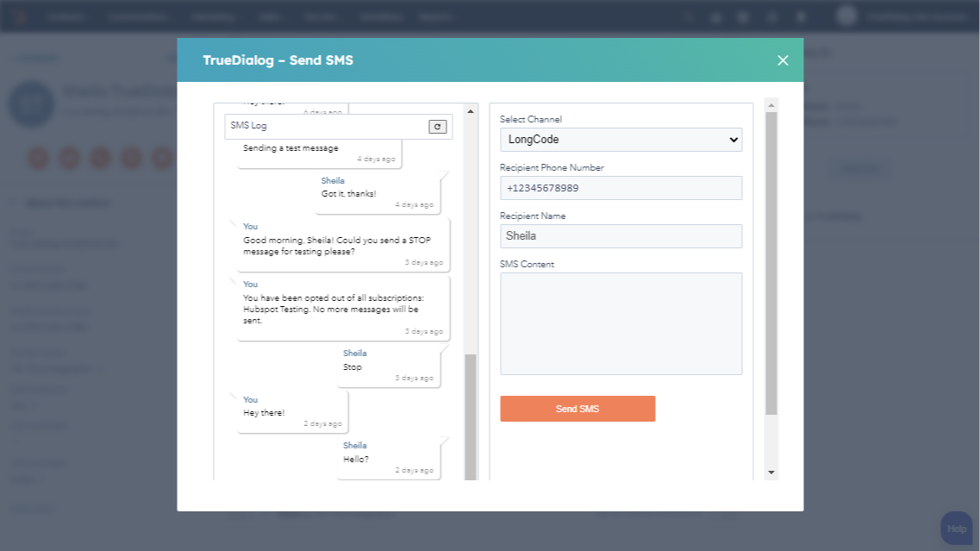980x551 pixels.
Task: Open the Select Channel LongCode dropdown
Action: tap(621, 140)
